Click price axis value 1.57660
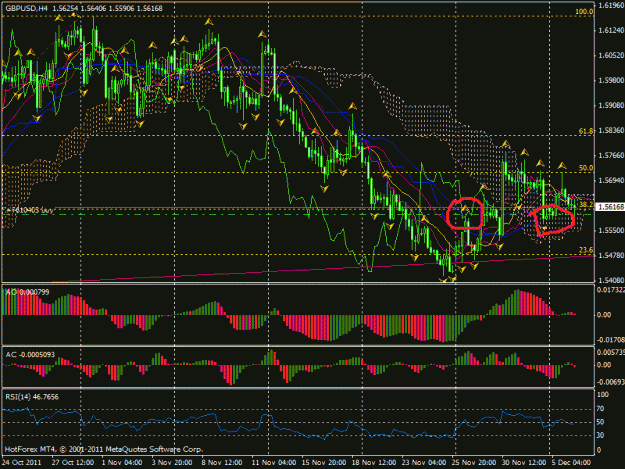The height and width of the screenshot is (469, 625). click(x=611, y=155)
